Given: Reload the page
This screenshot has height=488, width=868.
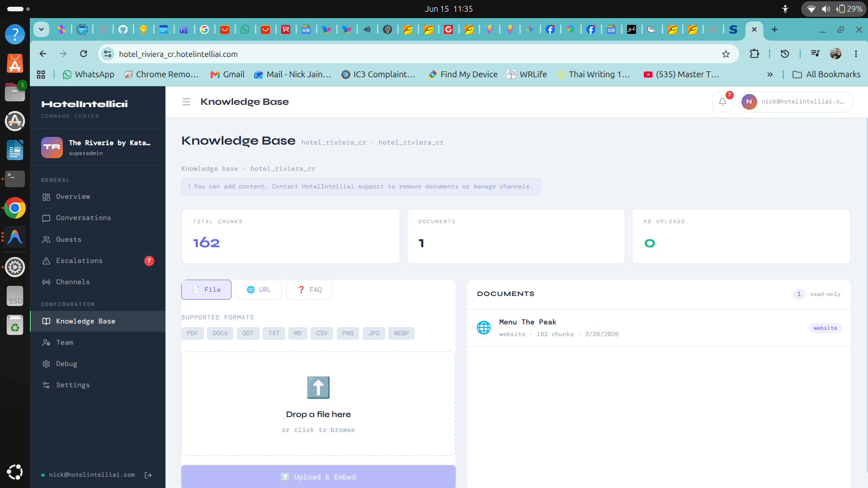Looking at the screenshot, I should tap(84, 54).
